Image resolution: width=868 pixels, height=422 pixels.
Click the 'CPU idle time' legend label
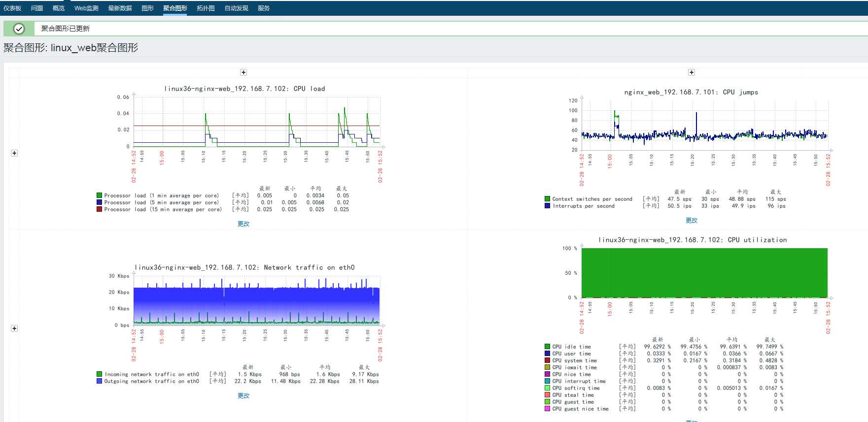pos(572,347)
